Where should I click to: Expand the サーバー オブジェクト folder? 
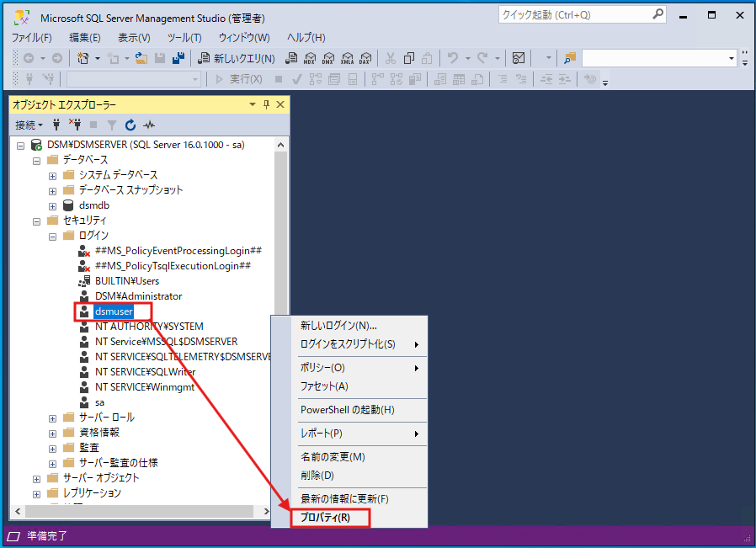pos(37,479)
